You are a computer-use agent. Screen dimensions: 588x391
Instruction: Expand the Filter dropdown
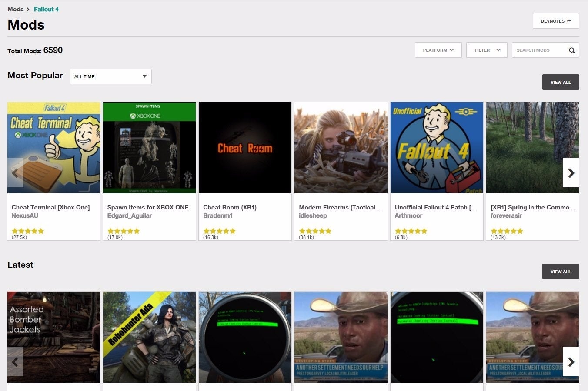[x=487, y=50]
